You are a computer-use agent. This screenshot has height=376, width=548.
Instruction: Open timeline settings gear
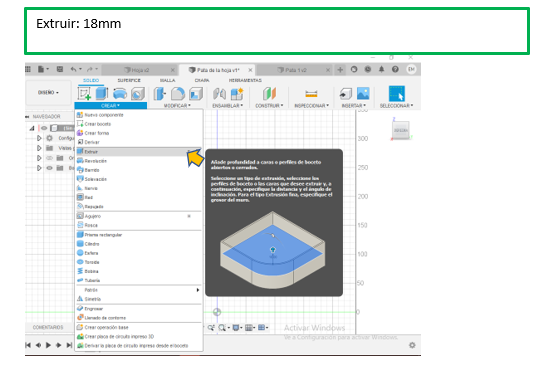tap(412, 345)
